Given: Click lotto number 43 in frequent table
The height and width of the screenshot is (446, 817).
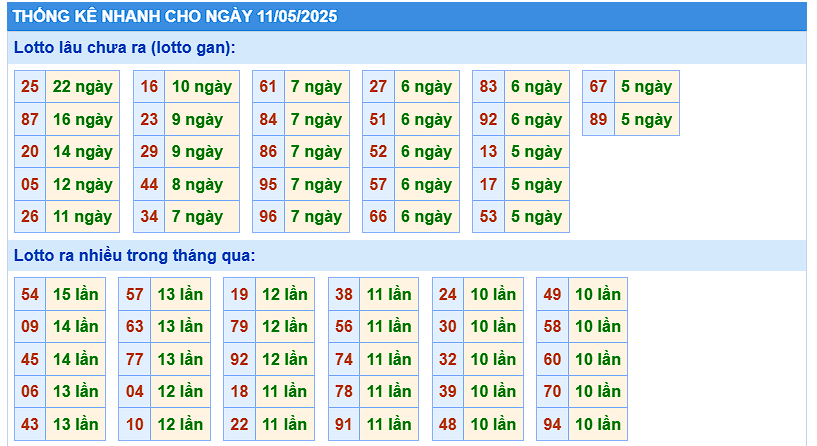Looking at the screenshot, I should coord(30,424).
